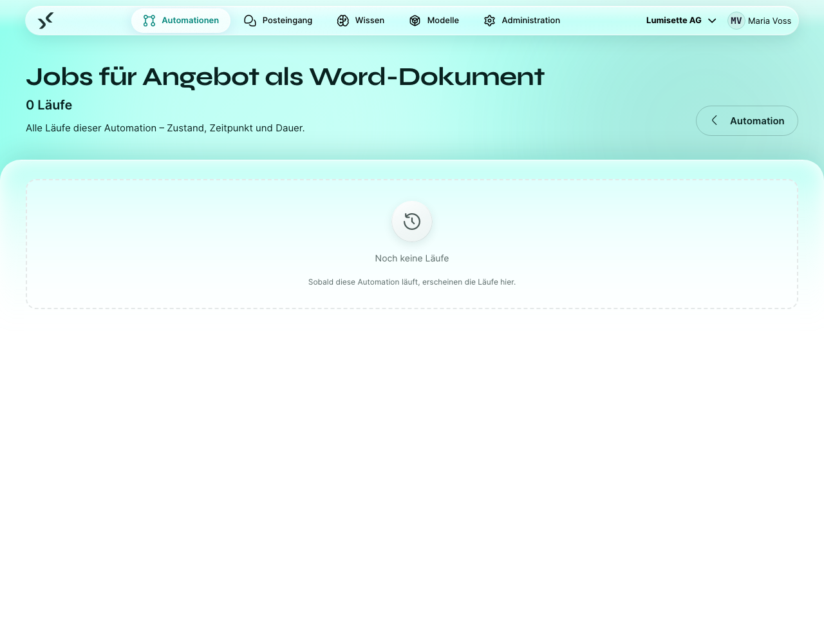824x644 pixels.
Task: Go back via the Automation button
Action: pos(747,120)
